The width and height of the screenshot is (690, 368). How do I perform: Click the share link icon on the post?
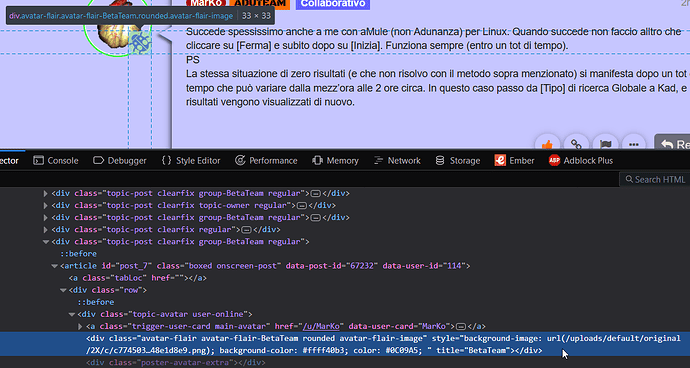click(x=576, y=144)
